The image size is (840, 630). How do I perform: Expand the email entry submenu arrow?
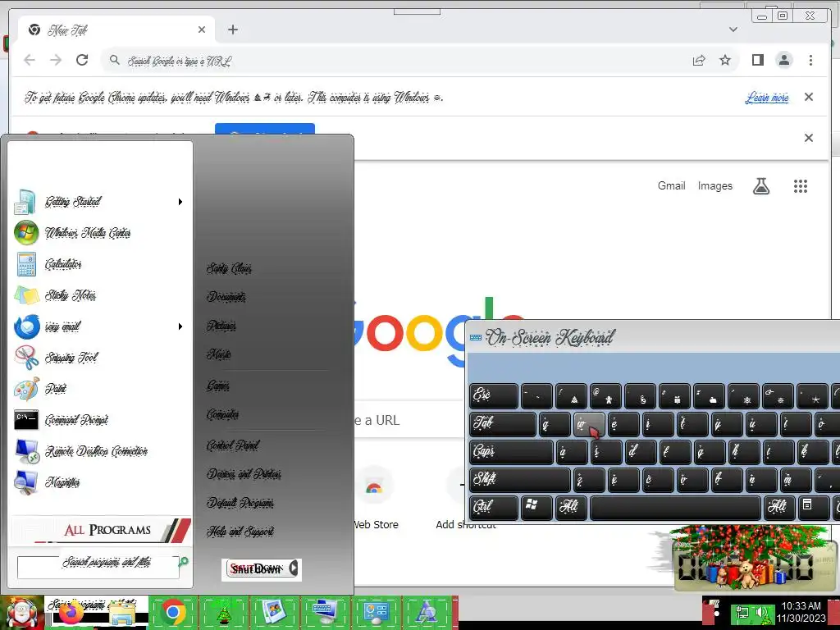[x=180, y=326]
